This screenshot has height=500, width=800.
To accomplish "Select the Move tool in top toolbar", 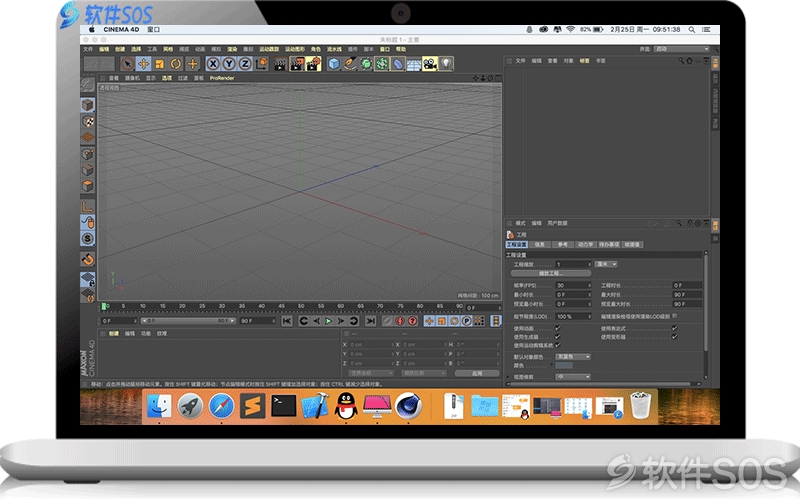I will (143, 64).
